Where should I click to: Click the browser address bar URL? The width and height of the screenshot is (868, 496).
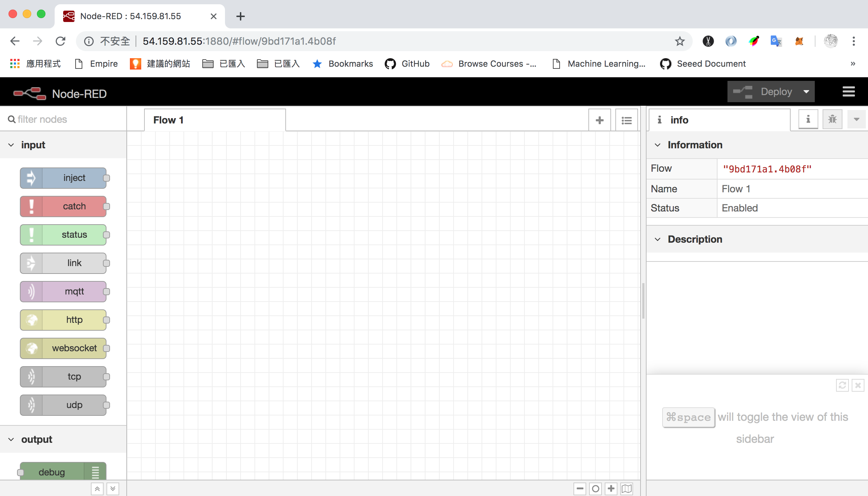[x=239, y=41]
